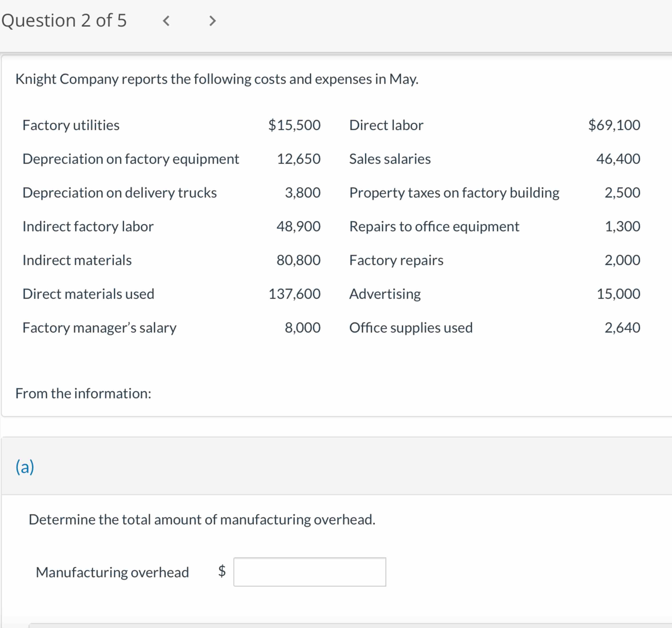Image resolution: width=672 pixels, height=628 pixels.
Task: Select the 137,600 value
Action: coord(294,294)
